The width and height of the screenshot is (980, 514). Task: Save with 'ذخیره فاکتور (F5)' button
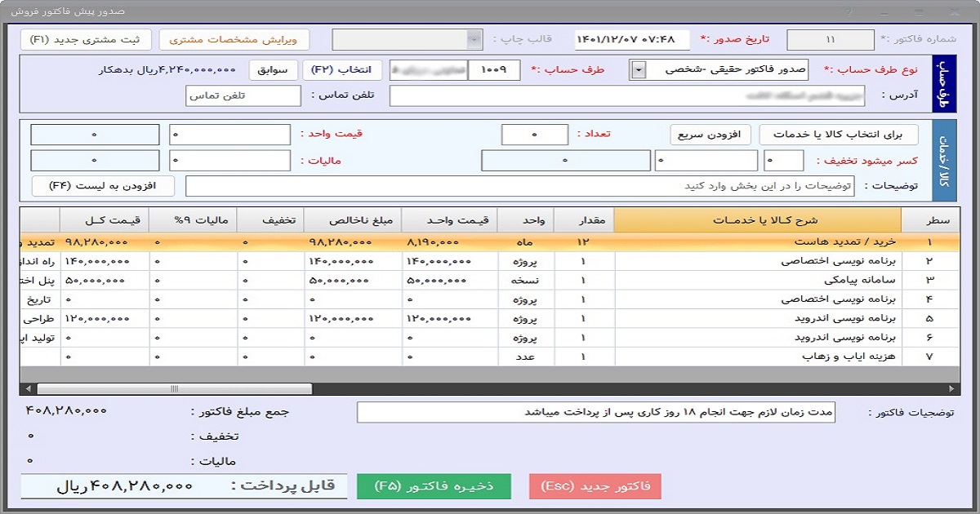click(x=434, y=486)
